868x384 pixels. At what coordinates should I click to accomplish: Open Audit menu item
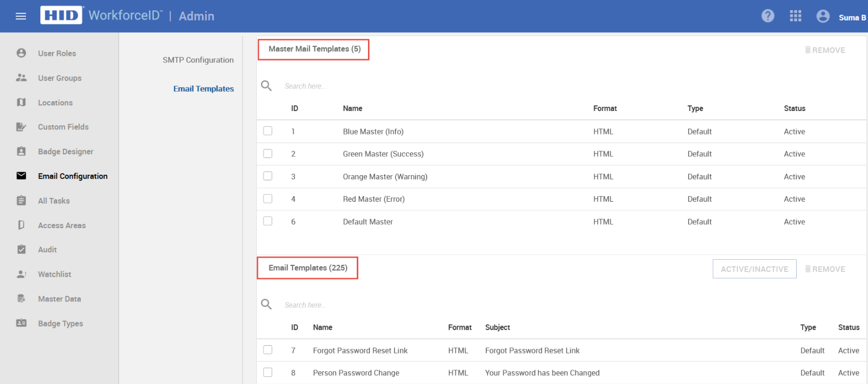click(x=47, y=250)
